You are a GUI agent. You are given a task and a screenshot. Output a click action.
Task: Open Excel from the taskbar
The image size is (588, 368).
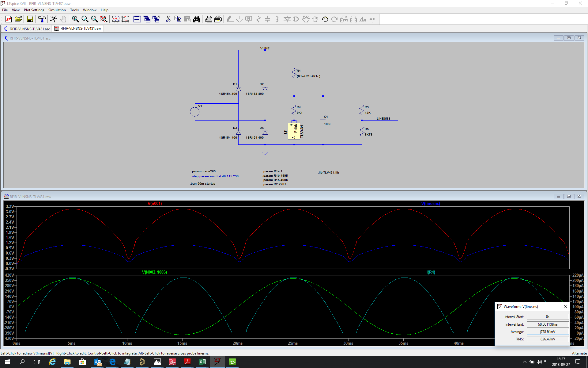(202, 362)
